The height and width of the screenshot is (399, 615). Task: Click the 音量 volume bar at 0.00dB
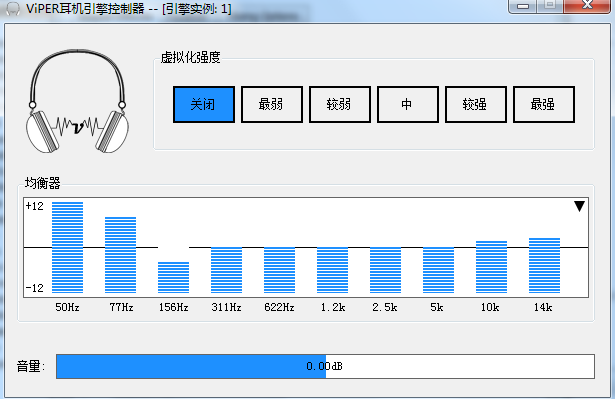click(x=325, y=366)
